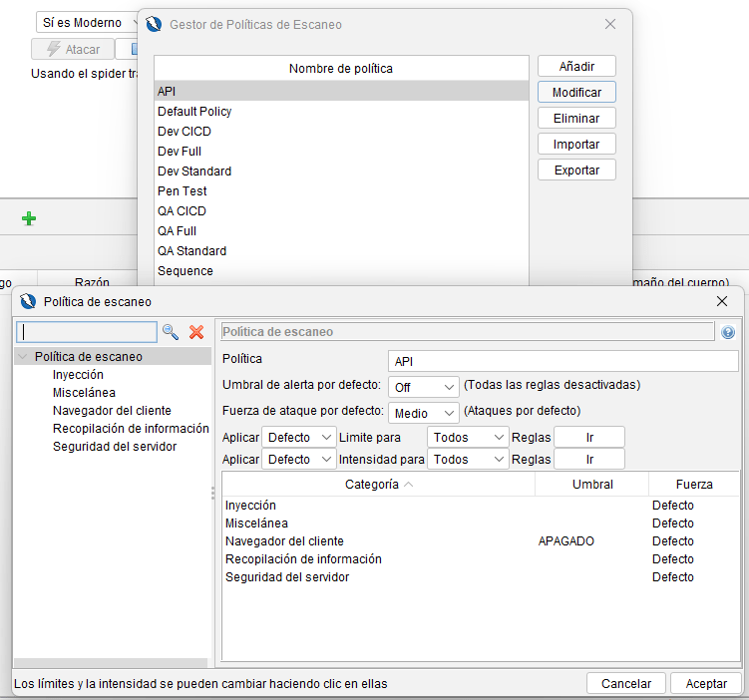749x700 pixels.
Task: Click Ir button on the Límite row
Action: pyautogui.click(x=589, y=437)
